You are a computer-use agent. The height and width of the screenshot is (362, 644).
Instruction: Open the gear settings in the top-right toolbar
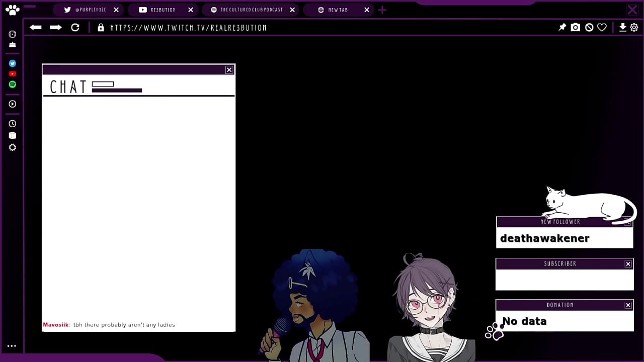pos(634,28)
